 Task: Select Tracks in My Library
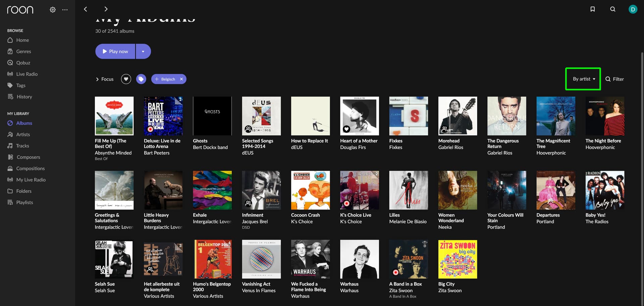[22, 146]
